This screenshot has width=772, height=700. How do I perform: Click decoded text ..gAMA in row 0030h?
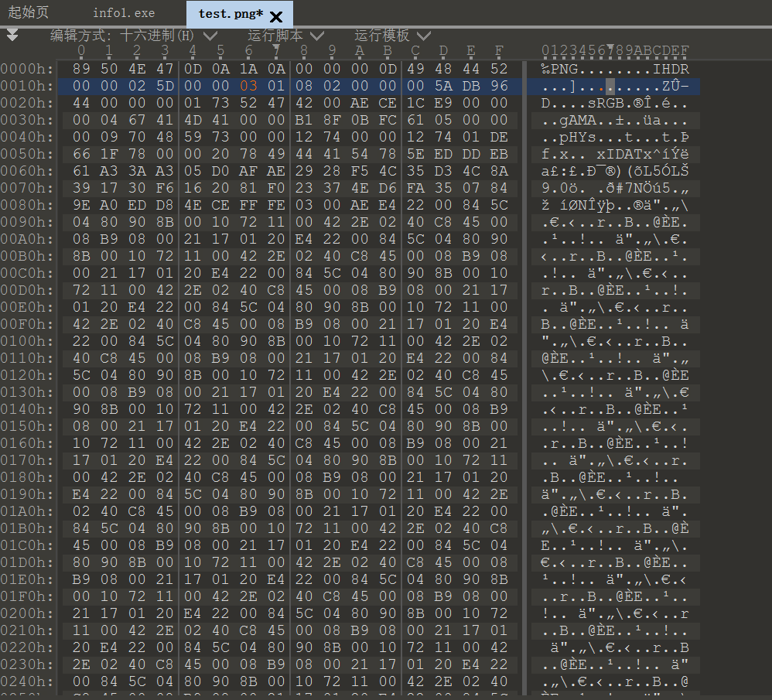[x=569, y=120]
